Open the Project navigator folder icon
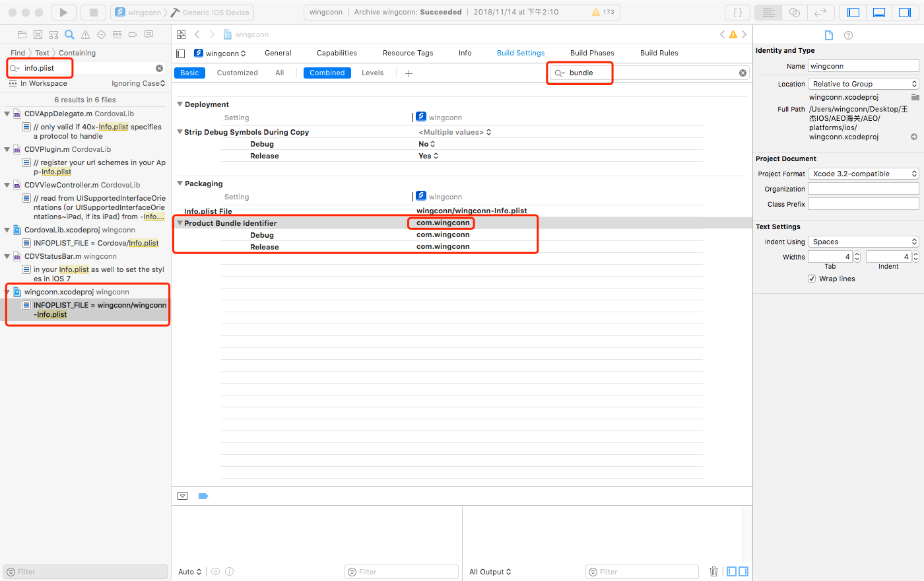The width and height of the screenshot is (924, 581). click(22, 34)
